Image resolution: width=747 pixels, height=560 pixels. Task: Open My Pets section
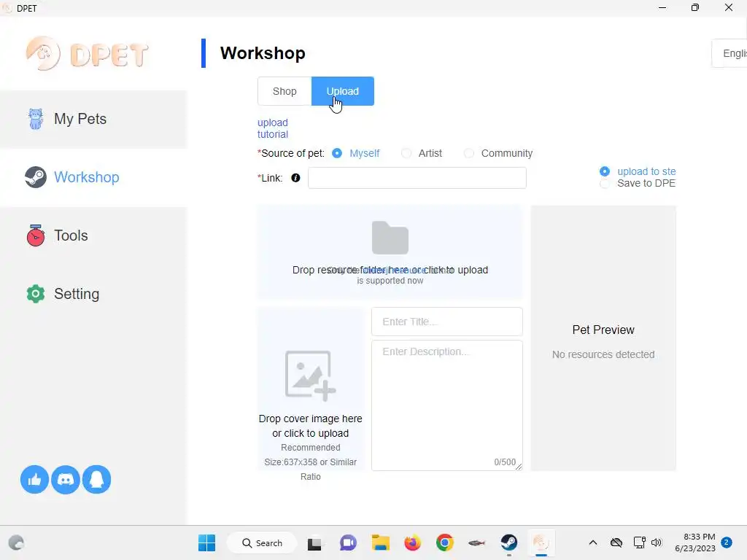coord(93,119)
